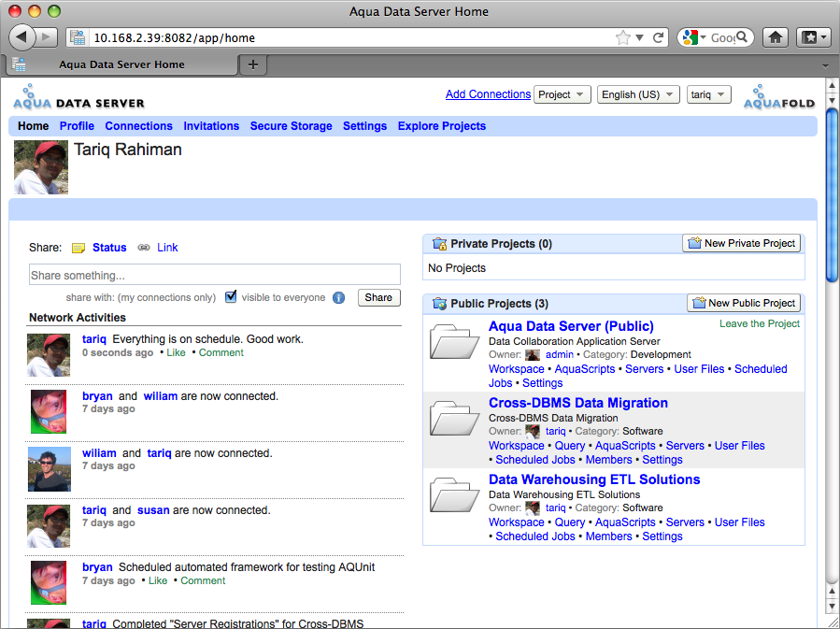The image size is (840, 629).
Task: Click the Aqua Data Server logo
Action: coord(78,97)
